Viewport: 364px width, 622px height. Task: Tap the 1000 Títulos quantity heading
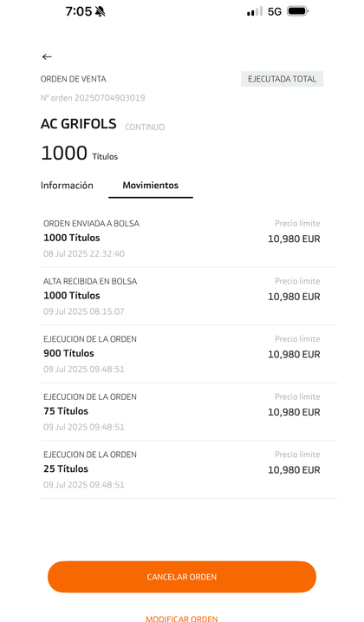80,154
